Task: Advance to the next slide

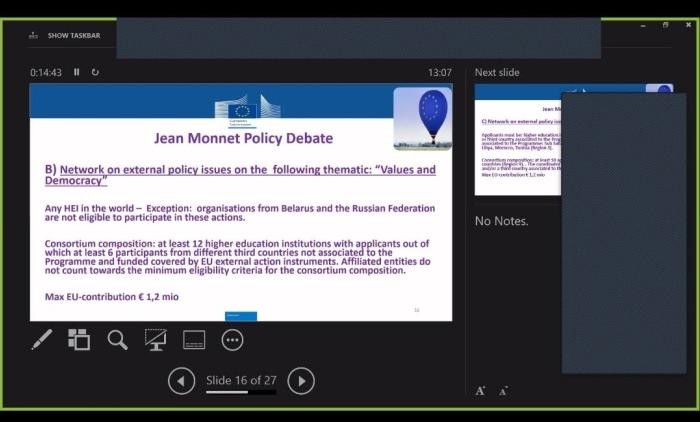Action: point(301,380)
